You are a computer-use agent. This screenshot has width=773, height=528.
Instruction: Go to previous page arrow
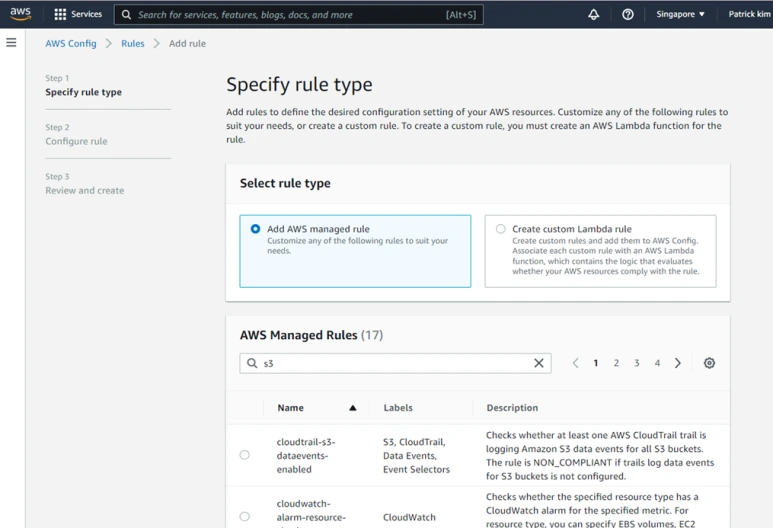(575, 363)
